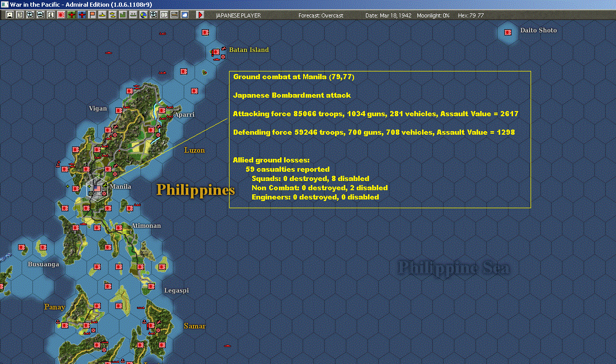Click the Japanese rising sun flag icon
The height and width of the screenshot is (364, 616).
click(61, 15)
